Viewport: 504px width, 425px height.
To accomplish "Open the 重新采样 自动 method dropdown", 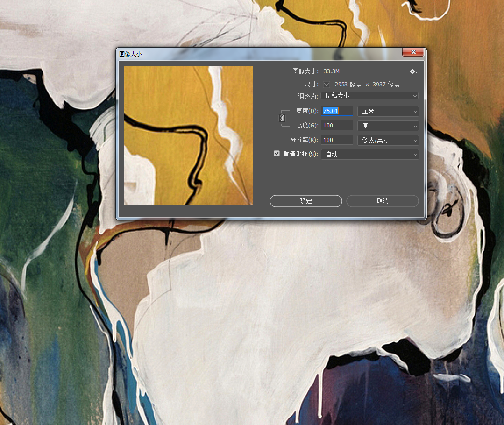I will (369, 154).
